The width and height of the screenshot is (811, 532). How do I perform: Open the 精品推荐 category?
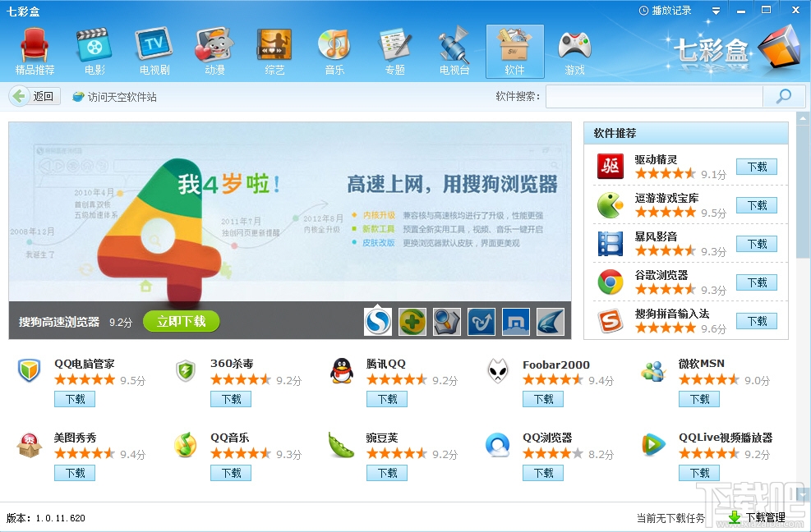click(35, 52)
